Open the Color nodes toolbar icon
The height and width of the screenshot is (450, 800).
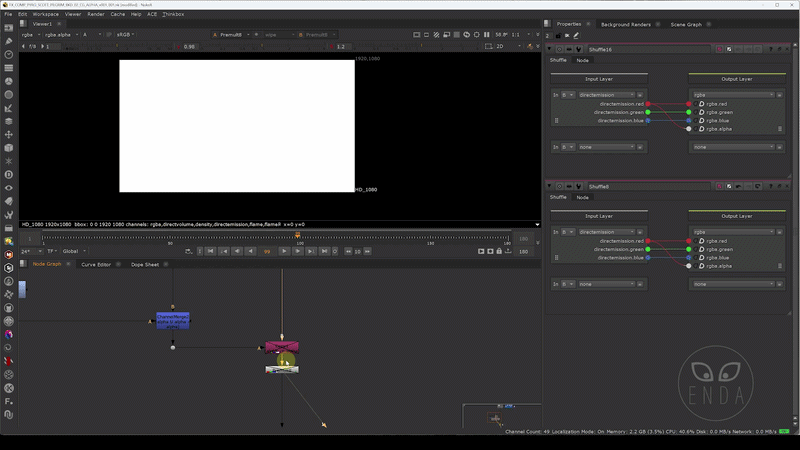pyautogui.click(x=9, y=81)
